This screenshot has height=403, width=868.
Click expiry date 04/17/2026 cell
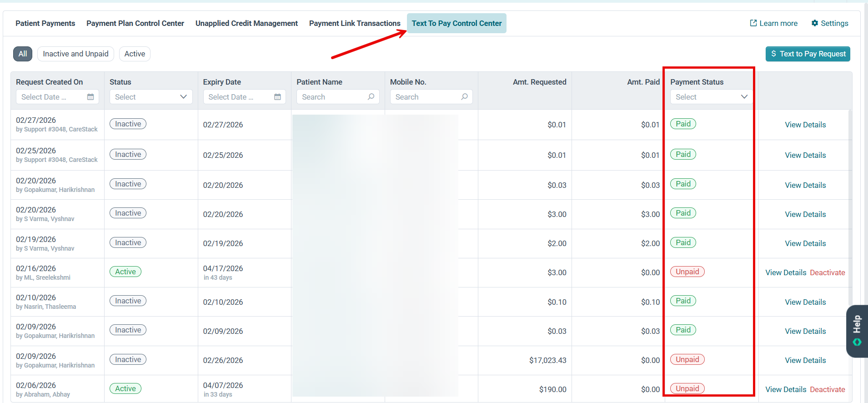click(223, 268)
